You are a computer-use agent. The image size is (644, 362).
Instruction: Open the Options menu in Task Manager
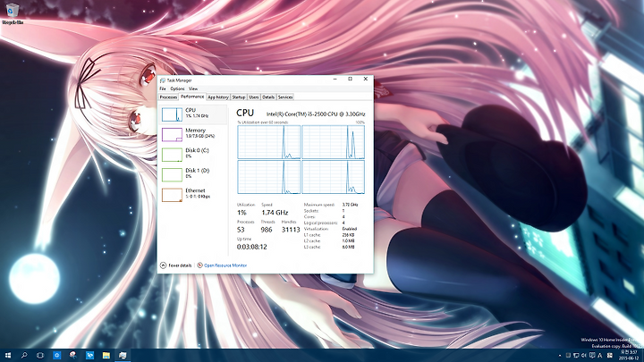177,88
